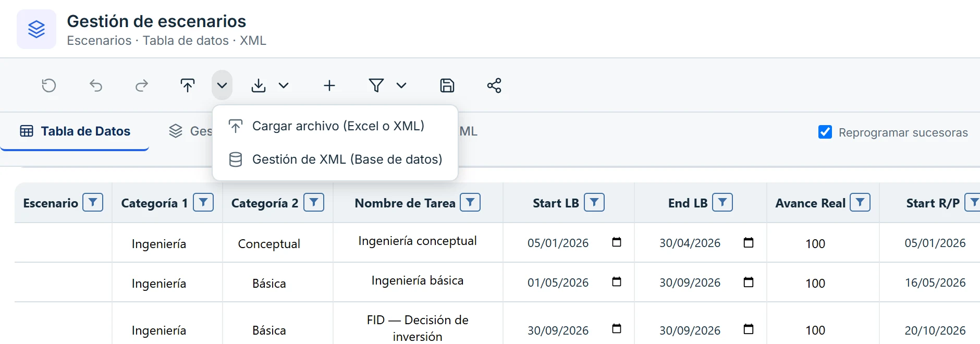Open calendar for Start LB 05/01/2026

[617, 242]
